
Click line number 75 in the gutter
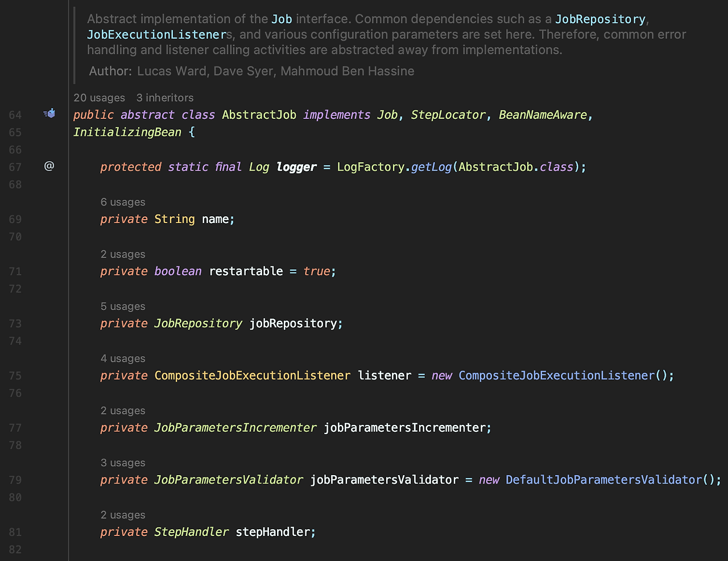tap(15, 376)
